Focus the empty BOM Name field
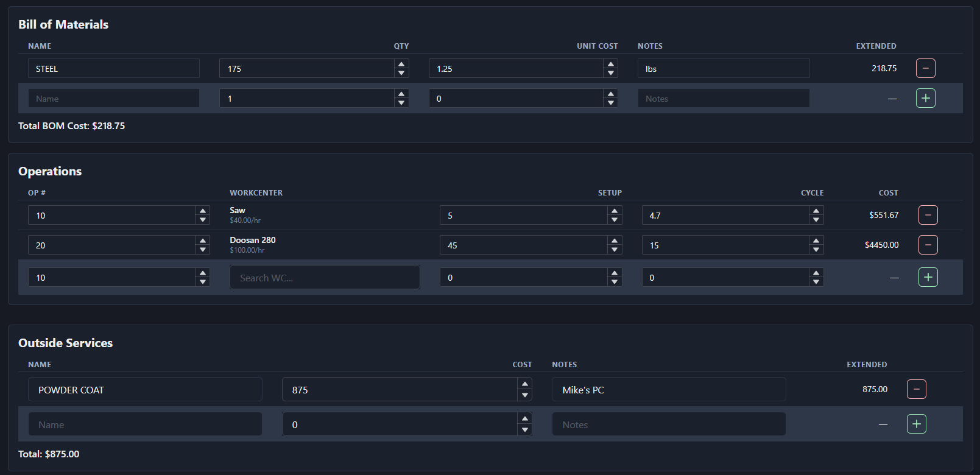This screenshot has width=980, height=475. coord(113,99)
